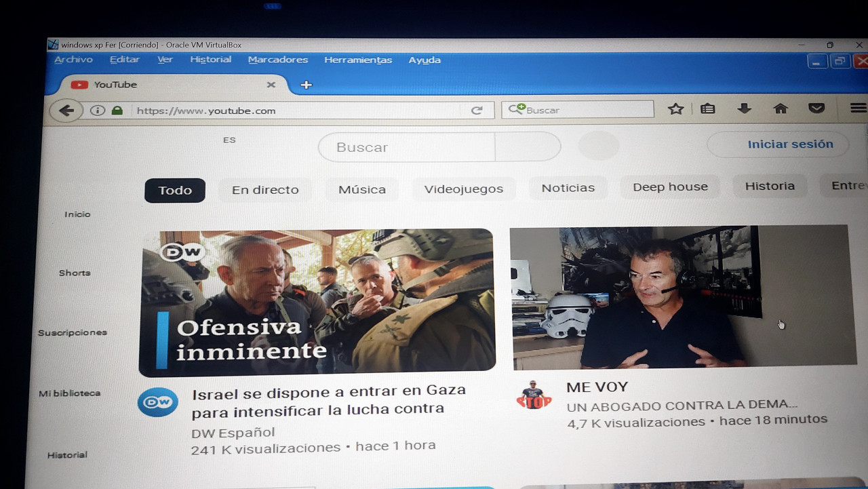Open the Firefox hamburger menu
The image size is (868, 489).
coord(858,108)
